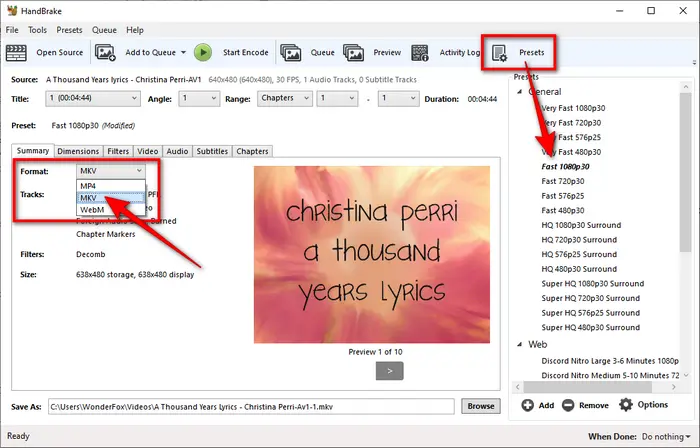The height and width of the screenshot is (448, 700).
Task: Open the When Done dropdown
Action: tap(666, 436)
